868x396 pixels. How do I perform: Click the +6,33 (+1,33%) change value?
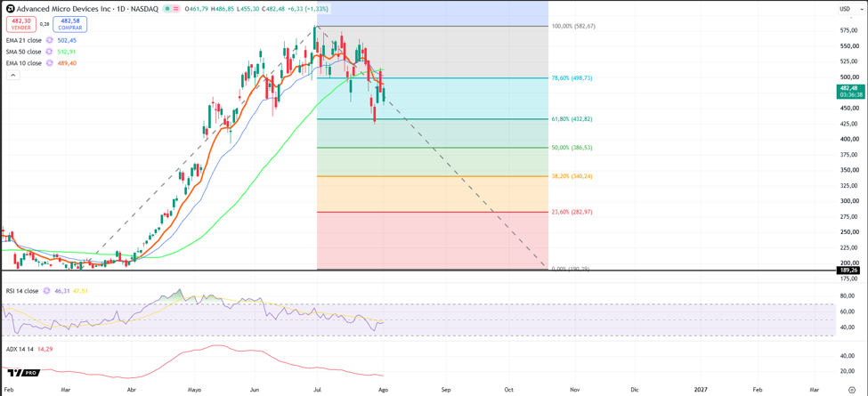tap(310, 9)
